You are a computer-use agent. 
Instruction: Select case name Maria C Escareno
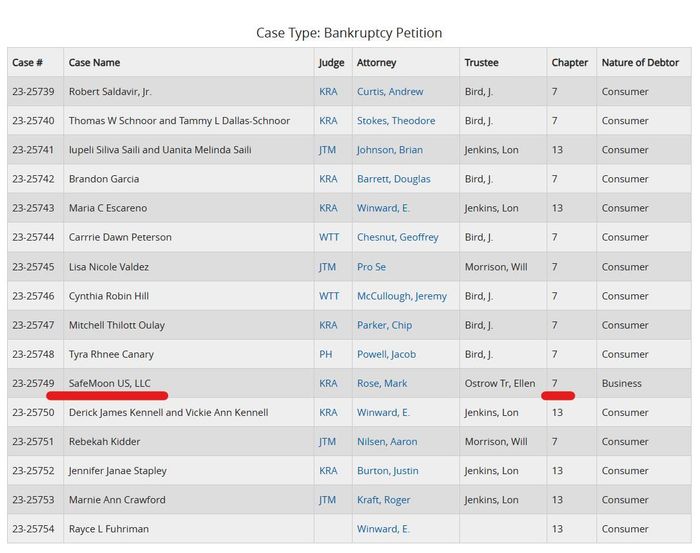[x=108, y=208]
